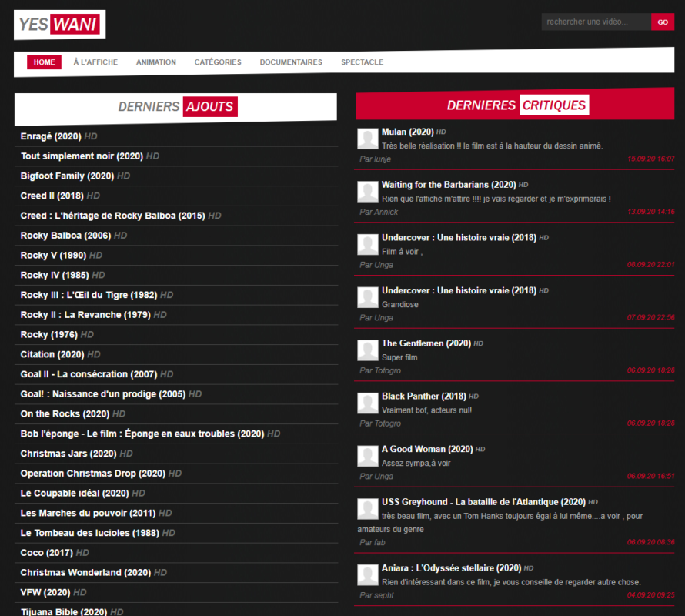
Task: Click avatar next to A Good Woman review
Action: [x=367, y=456]
